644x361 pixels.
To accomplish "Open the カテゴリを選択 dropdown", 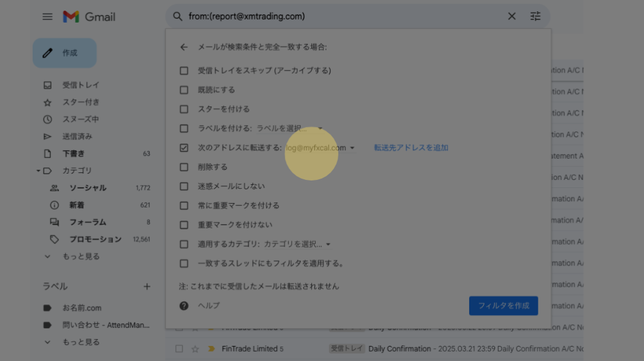I will click(x=297, y=244).
